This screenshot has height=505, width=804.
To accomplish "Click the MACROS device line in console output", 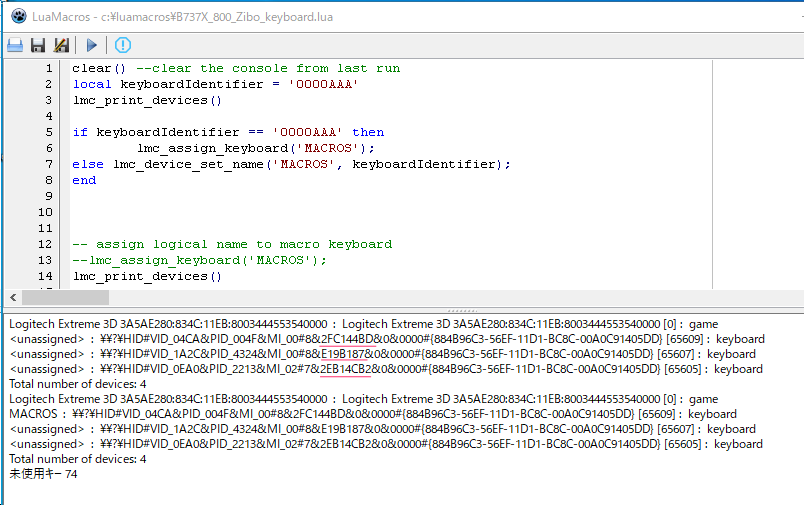I will [x=372, y=414].
